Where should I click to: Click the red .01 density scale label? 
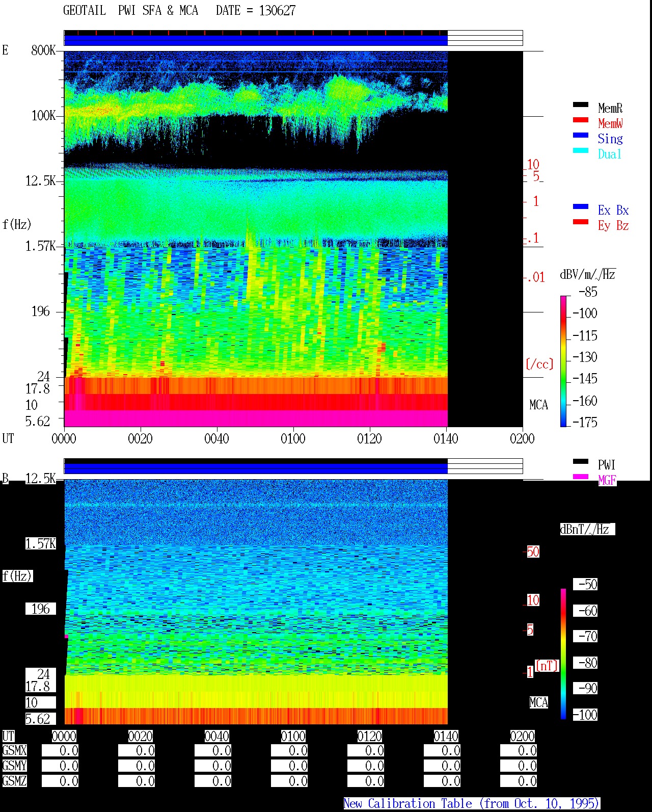(x=535, y=278)
